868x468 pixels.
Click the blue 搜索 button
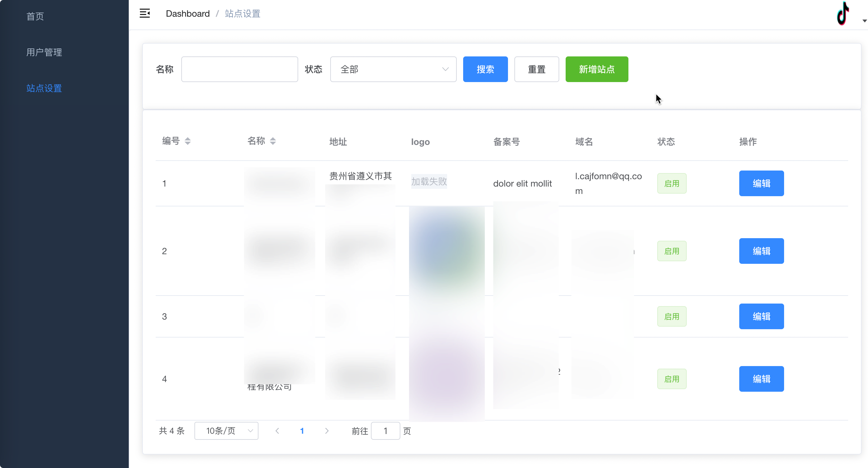coord(485,69)
